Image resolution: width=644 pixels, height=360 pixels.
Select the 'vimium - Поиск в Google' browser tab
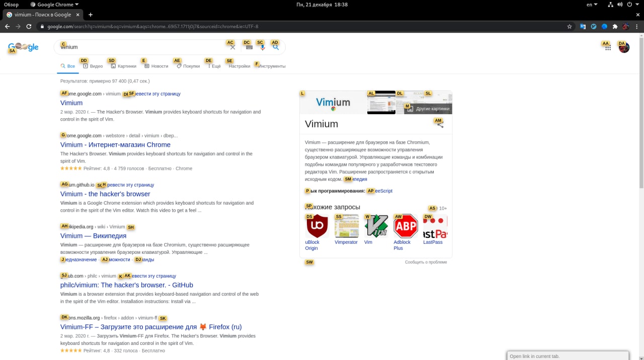pyautogui.click(x=42, y=15)
